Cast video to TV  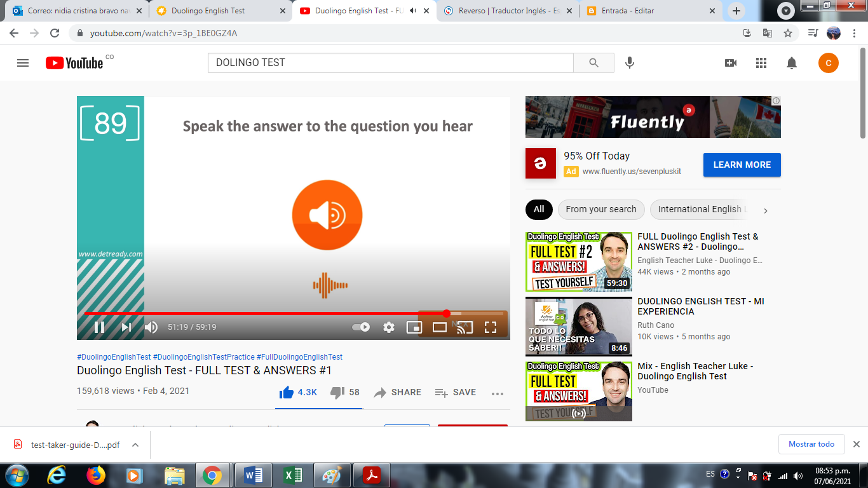tap(465, 327)
